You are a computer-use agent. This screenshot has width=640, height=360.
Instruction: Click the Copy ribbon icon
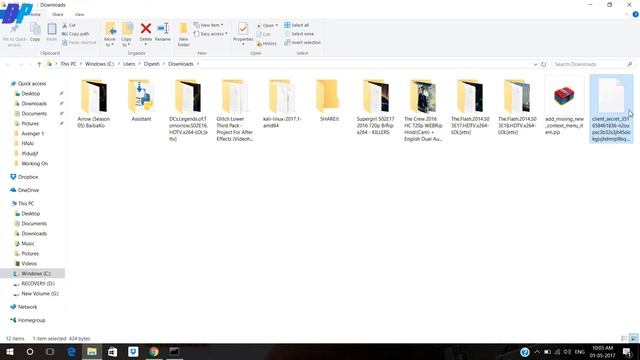point(35,32)
